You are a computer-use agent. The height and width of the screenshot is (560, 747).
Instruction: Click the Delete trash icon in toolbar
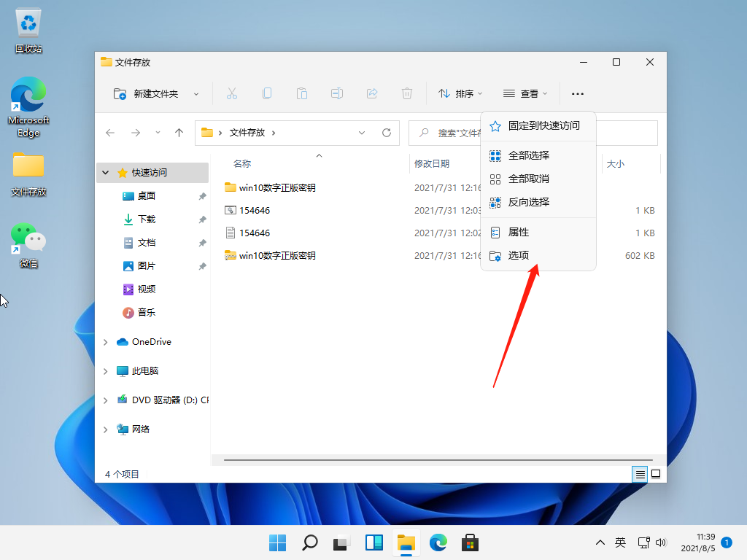(x=407, y=93)
